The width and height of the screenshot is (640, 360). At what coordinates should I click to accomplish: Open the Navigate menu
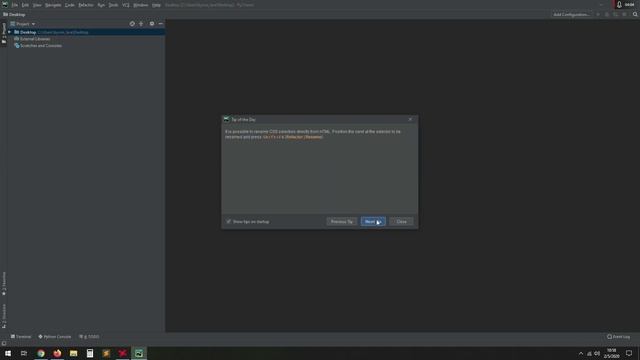[x=53, y=5]
